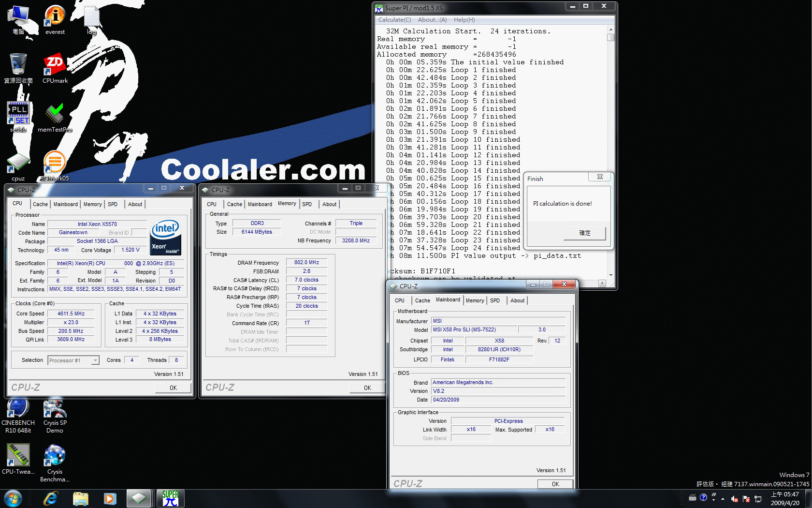This screenshot has width=812, height=508.
Task: Select CPU tab in middle CPU-Z window
Action: pyautogui.click(x=212, y=204)
